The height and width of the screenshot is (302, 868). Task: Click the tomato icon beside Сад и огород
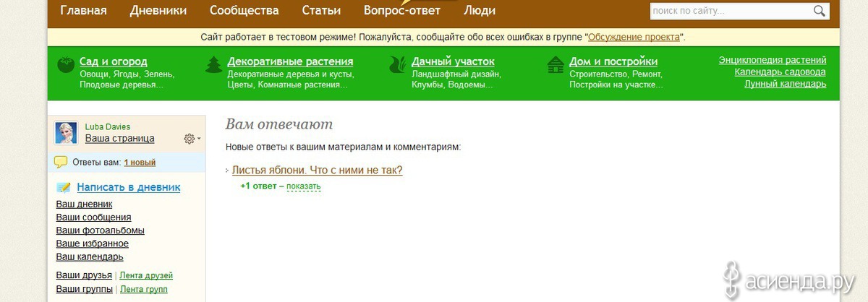[x=66, y=65]
